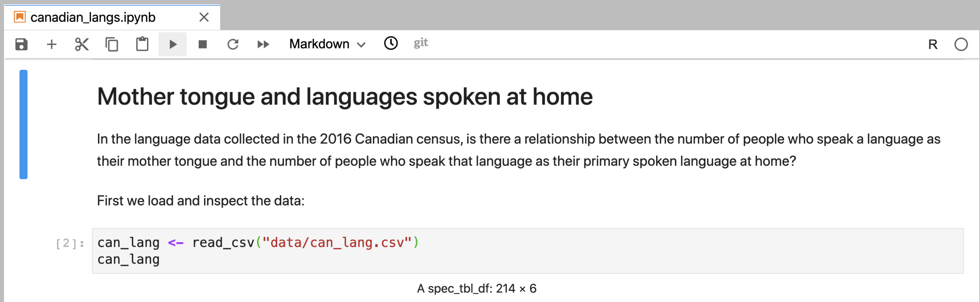Restart kernel and run all cells

coord(263,44)
